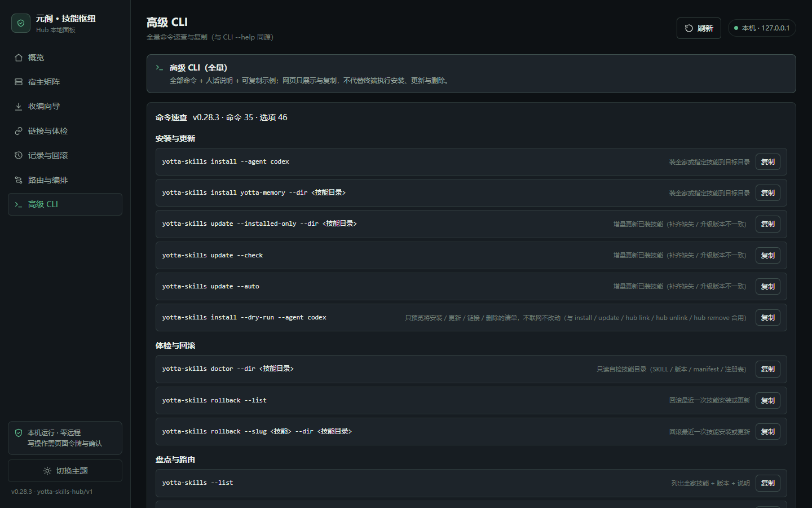Click the 刷新 button

tap(699, 28)
